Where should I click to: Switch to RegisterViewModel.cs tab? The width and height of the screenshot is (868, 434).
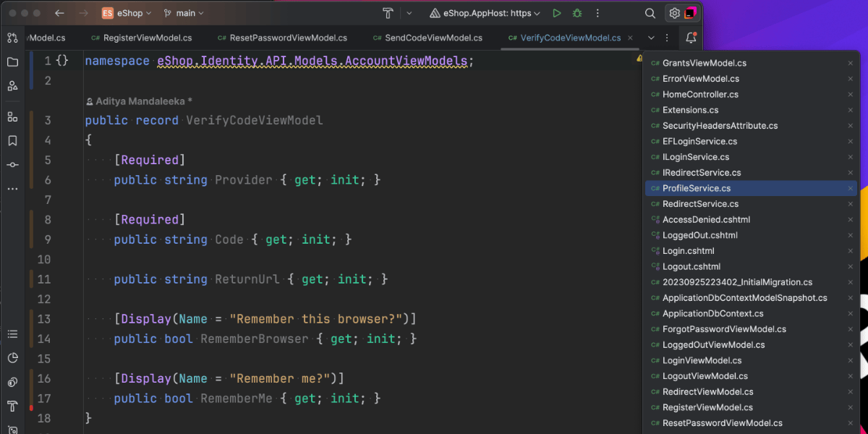pos(147,38)
